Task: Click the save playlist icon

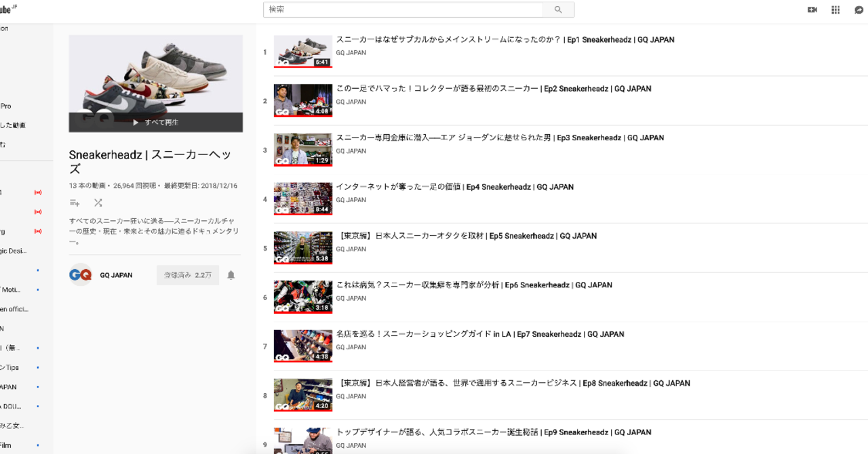Action: pos(75,203)
